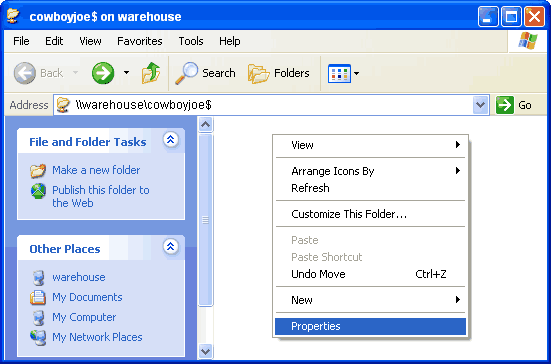Viewport: 551px width, 364px height.
Task: Open the Views icon menu
Action: point(339,73)
